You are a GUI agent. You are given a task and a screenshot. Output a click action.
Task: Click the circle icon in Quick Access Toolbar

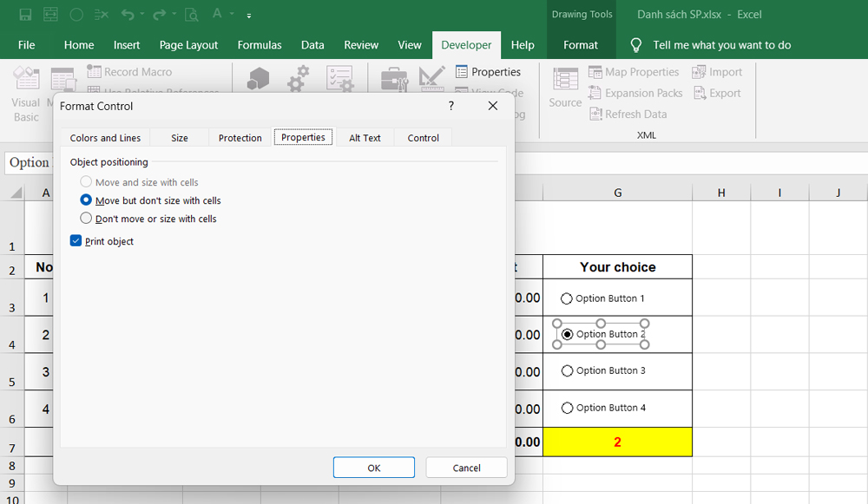click(76, 15)
